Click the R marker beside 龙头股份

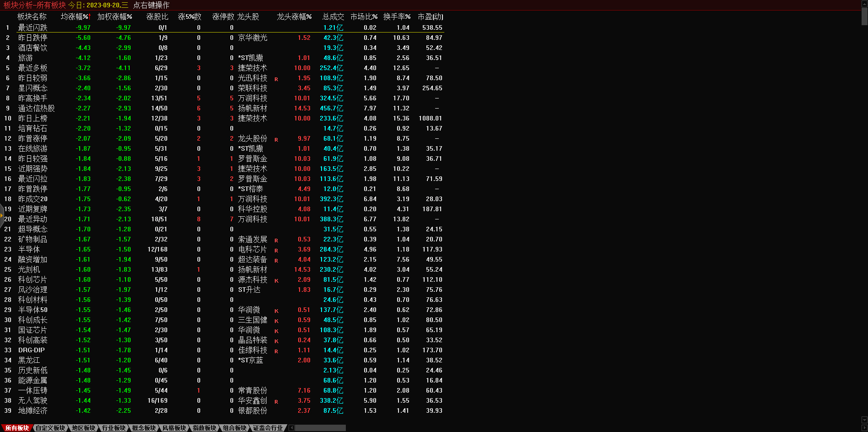point(276,140)
